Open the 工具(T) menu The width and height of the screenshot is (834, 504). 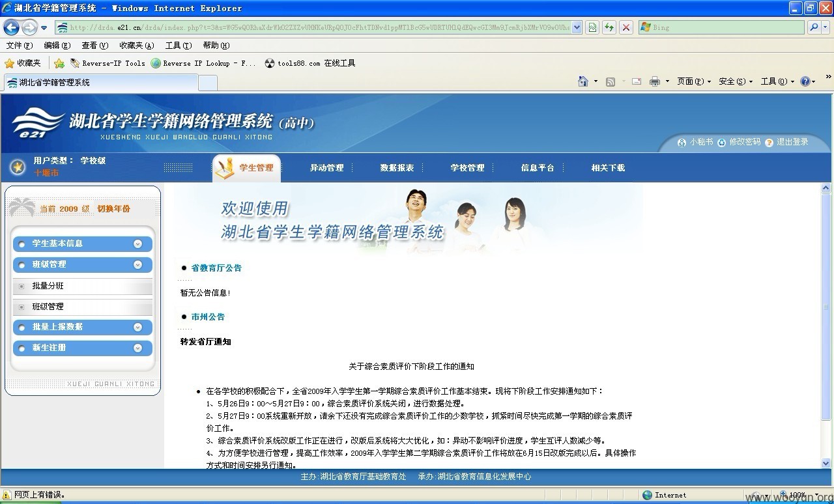coord(178,46)
